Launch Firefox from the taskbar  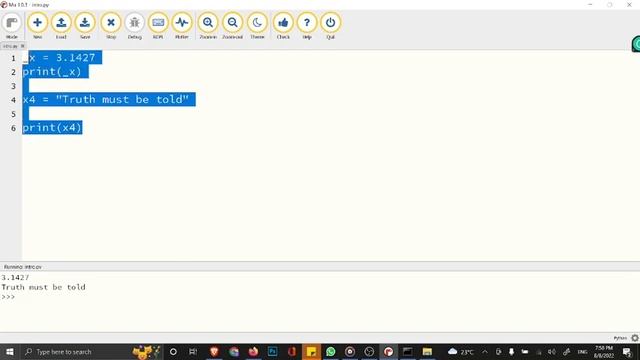[x=253, y=352]
